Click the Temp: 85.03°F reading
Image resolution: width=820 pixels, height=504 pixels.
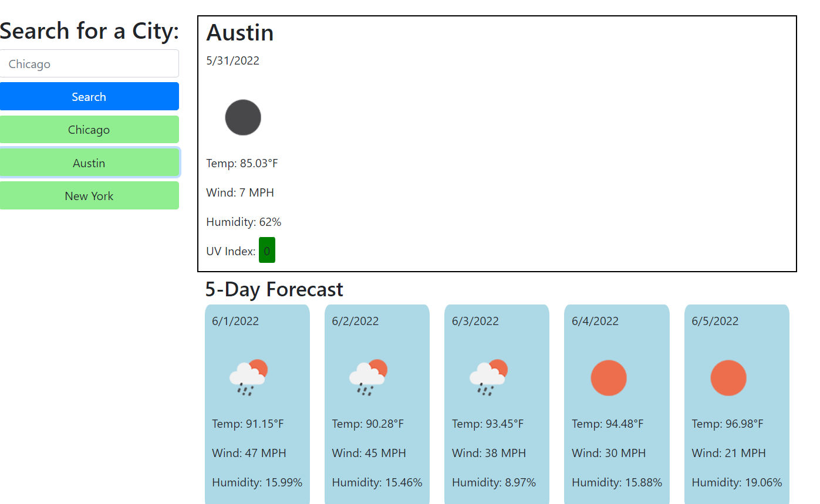pos(242,163)
